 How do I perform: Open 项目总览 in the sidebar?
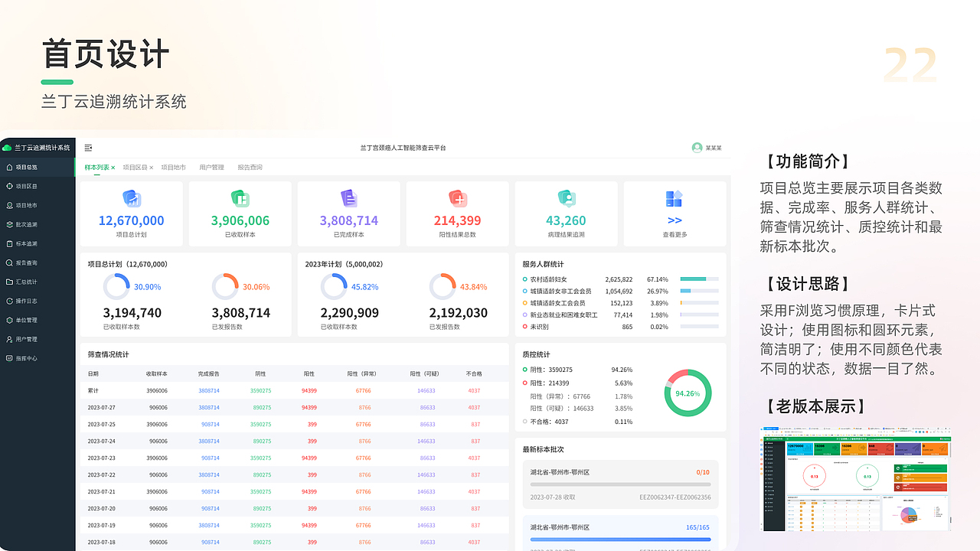pyautogui.click(x=38, y=167)
